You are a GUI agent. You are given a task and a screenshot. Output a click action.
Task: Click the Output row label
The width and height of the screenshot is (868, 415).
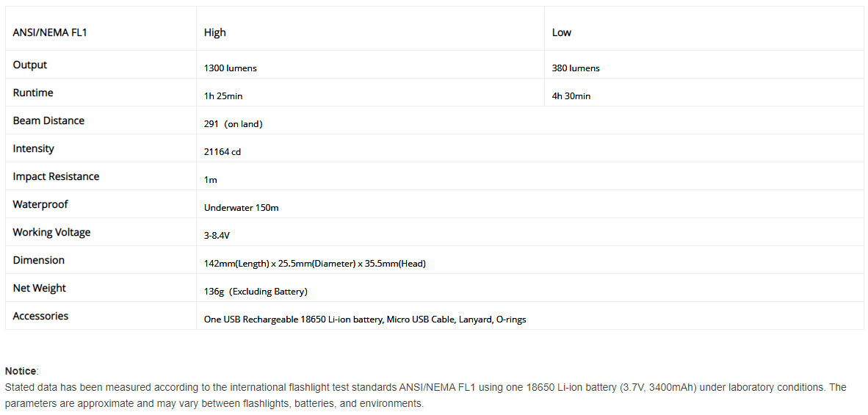tap(30, 65)
